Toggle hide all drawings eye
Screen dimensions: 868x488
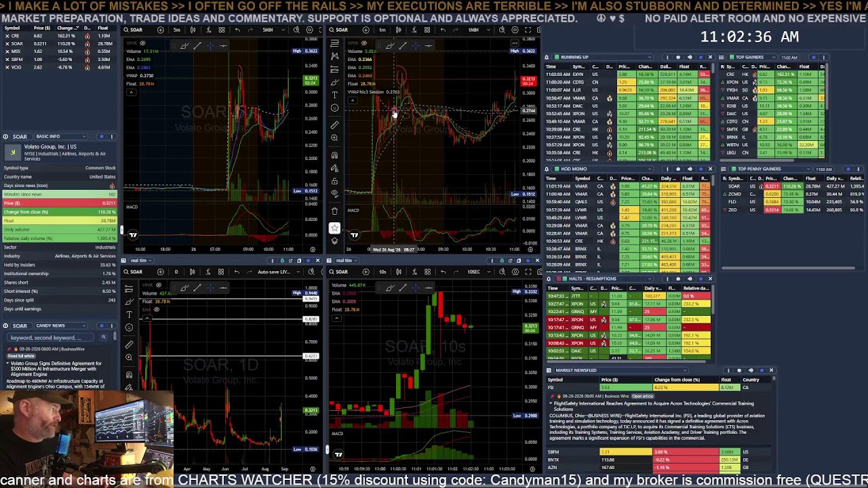(334, 193)
